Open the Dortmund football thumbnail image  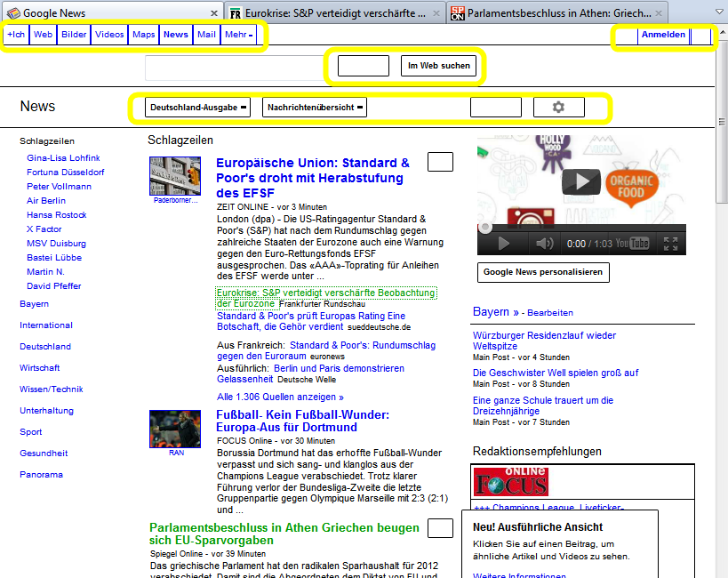point(175,429)
